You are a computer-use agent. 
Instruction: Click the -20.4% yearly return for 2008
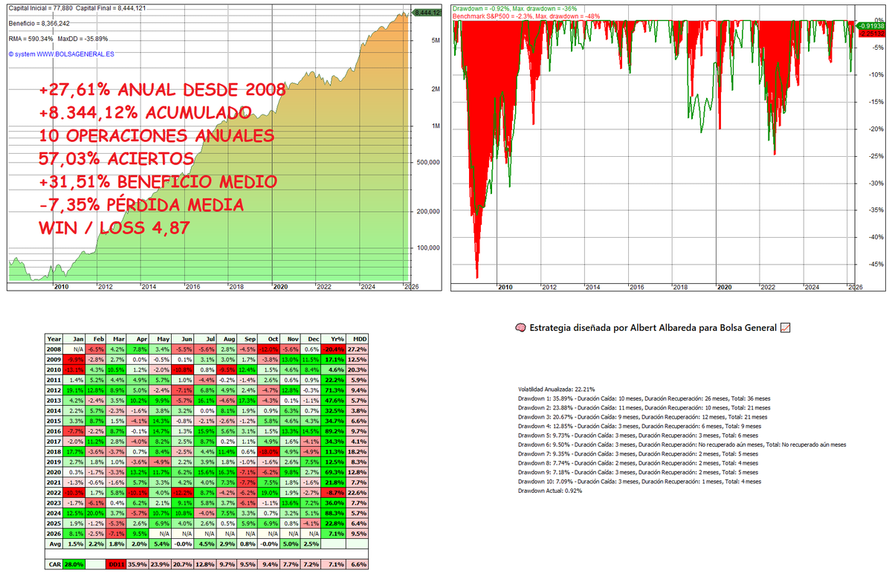333,349
